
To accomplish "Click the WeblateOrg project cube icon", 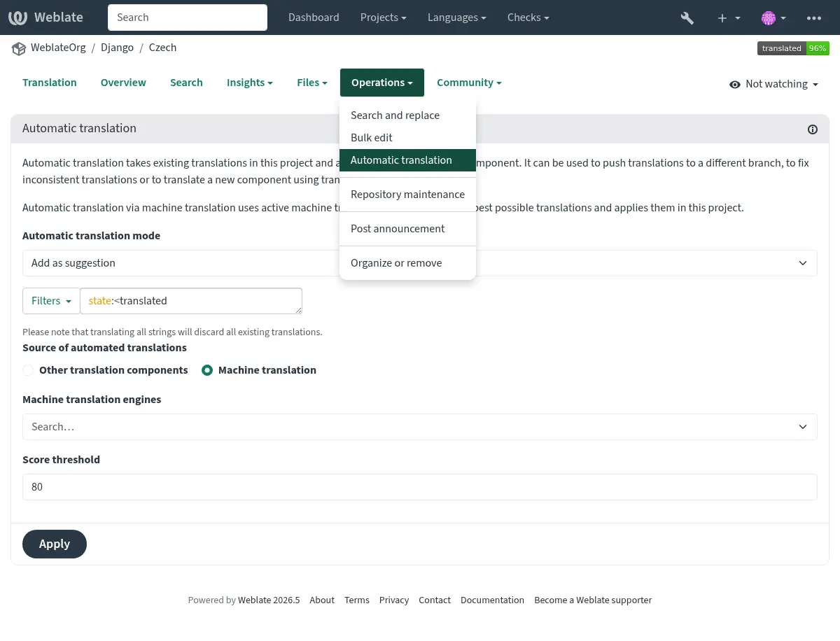I will coord(19,48).
